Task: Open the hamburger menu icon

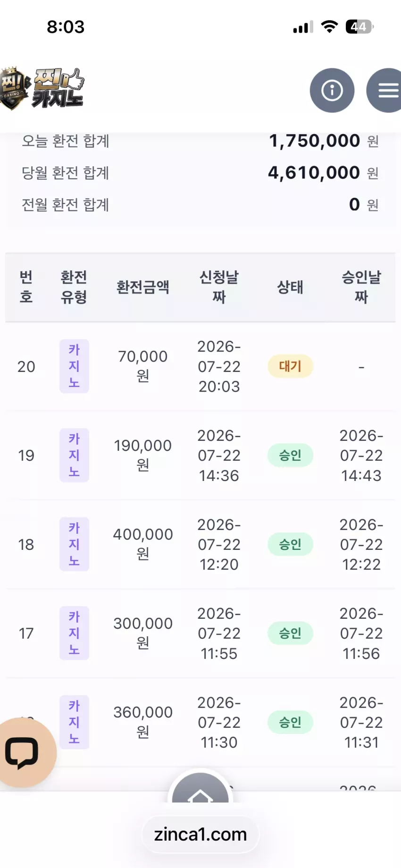Action: tap(384, 90)
